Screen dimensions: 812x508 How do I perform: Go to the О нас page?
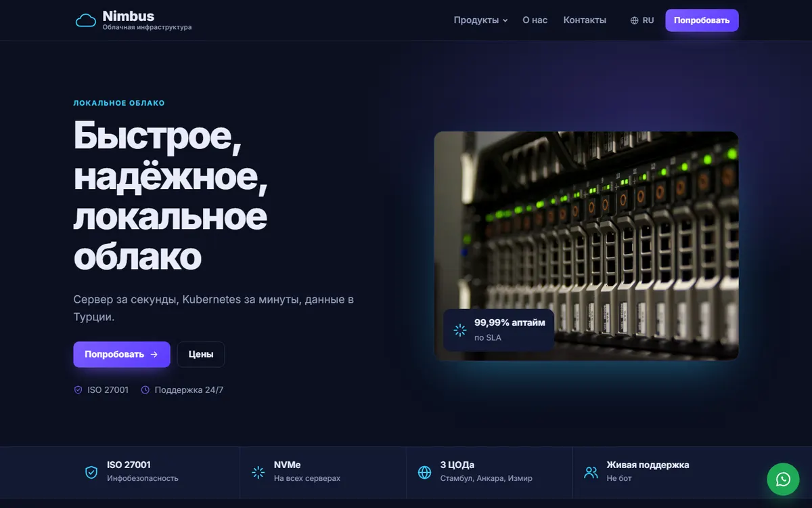[535, 20]
